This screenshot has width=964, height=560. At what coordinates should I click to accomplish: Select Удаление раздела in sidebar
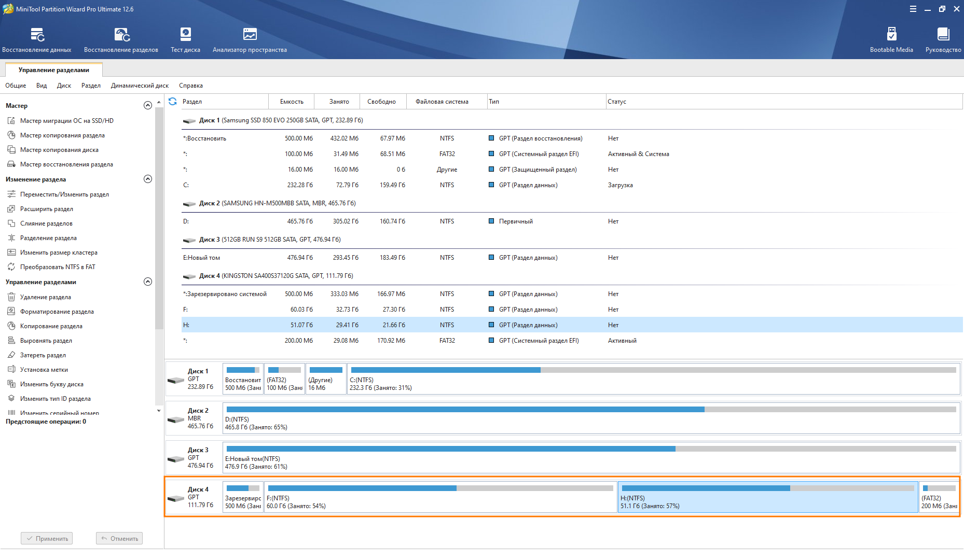tap(45, 297)
